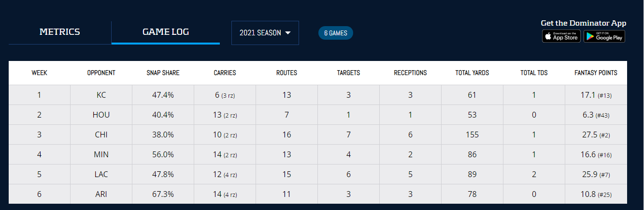
Task: Sort by Snap Share column header
Action: (163, 73)
